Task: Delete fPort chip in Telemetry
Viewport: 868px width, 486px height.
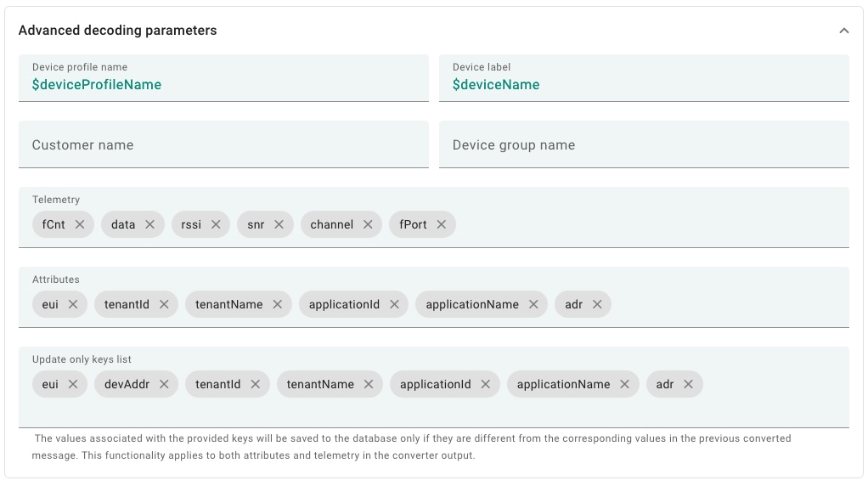Action: [442, 224]
